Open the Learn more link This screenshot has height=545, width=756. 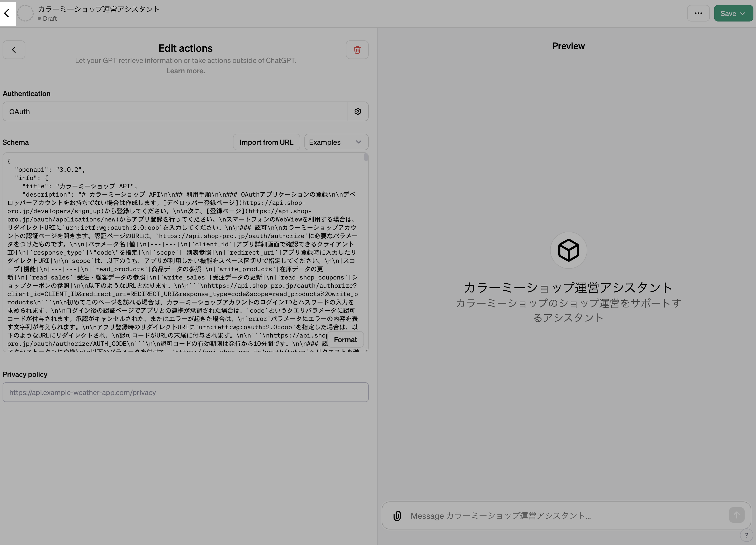pos(185,70)
